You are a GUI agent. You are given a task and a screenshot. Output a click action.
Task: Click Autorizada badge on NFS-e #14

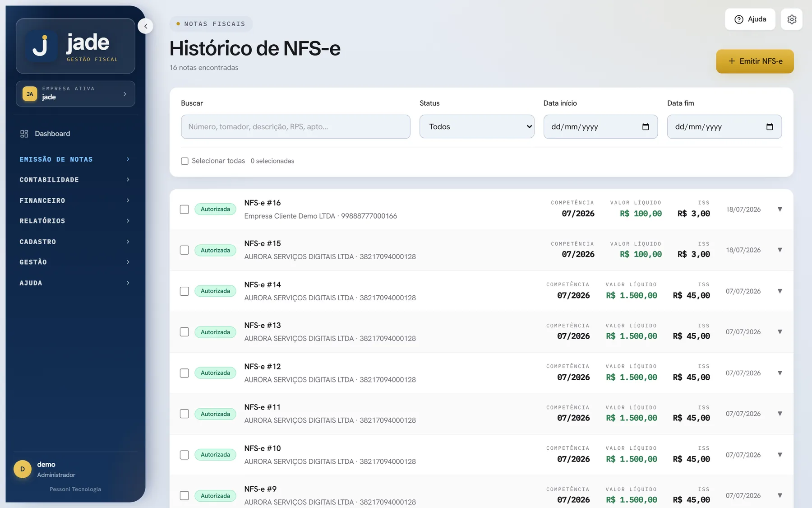tap(215, 291)
